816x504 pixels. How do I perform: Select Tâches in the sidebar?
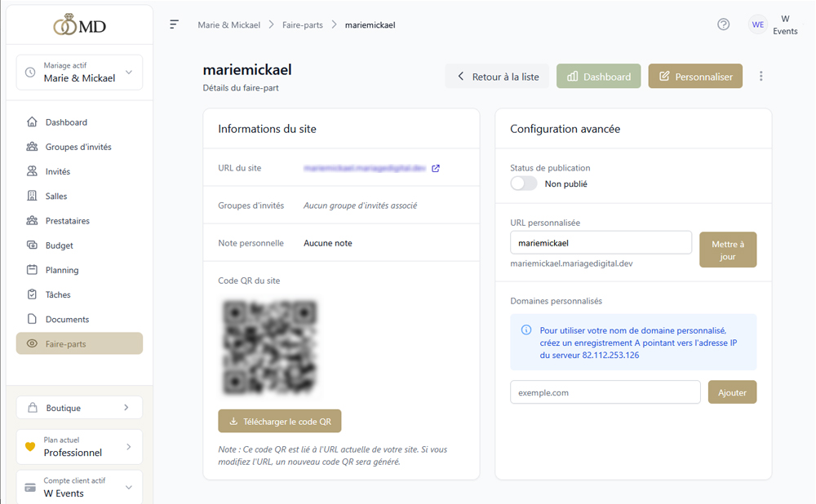tap(80, 294)
